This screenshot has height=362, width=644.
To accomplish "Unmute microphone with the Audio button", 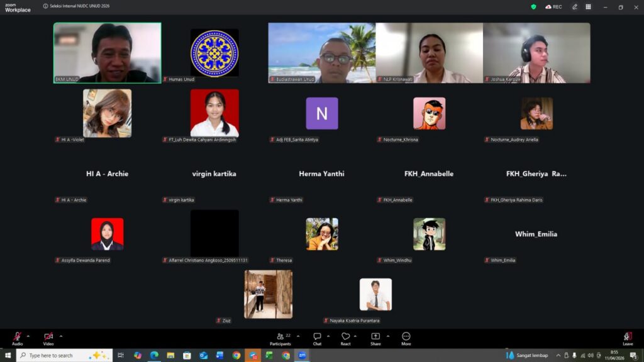I will pos(17,337).
